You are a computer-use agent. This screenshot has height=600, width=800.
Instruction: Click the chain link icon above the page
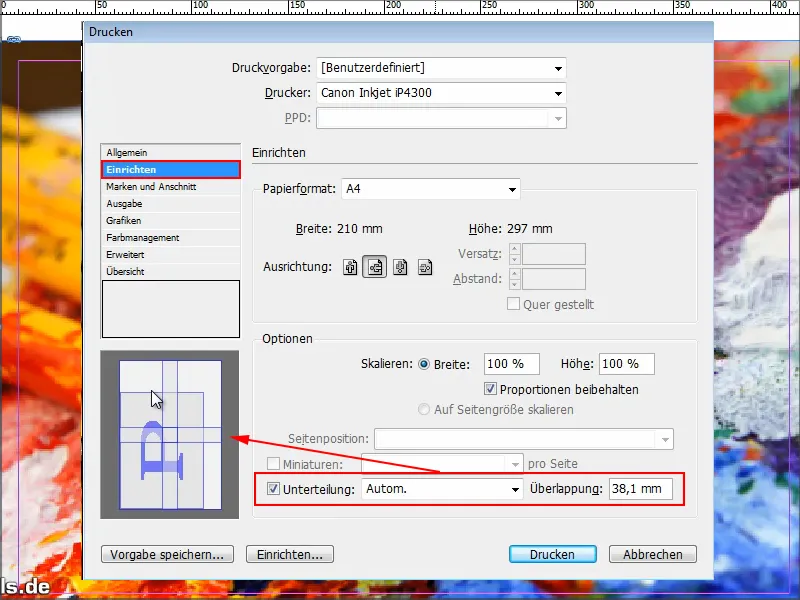(x=14, y=39)
